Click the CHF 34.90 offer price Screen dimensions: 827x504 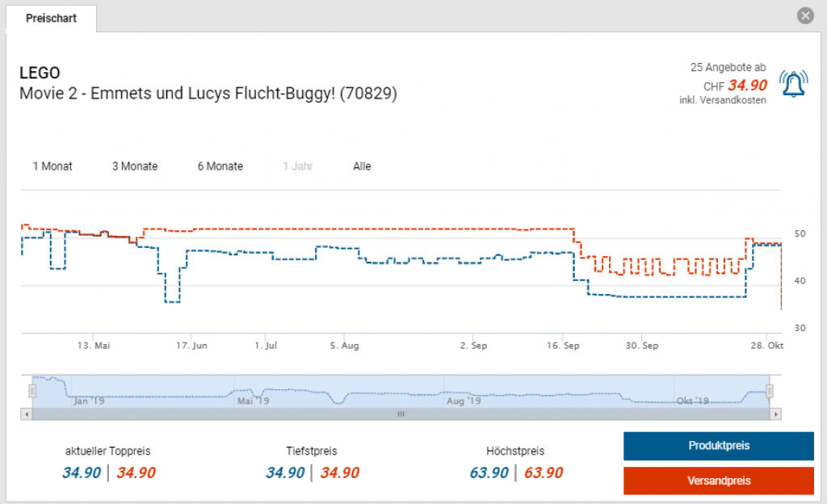coord(747,85)
